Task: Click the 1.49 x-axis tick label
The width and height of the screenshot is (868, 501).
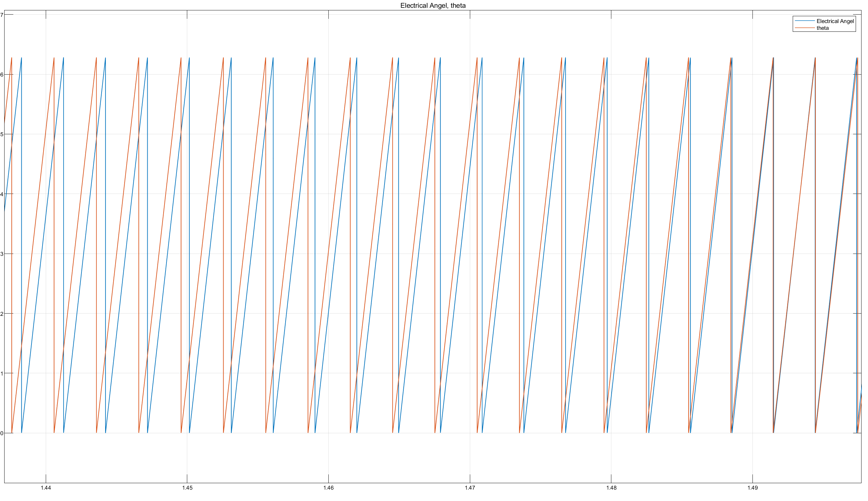Action: [x=753, y=488]
